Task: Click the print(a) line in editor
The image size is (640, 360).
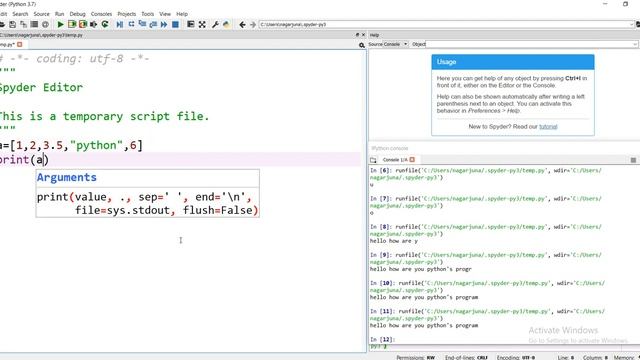Action: [24, 160]
